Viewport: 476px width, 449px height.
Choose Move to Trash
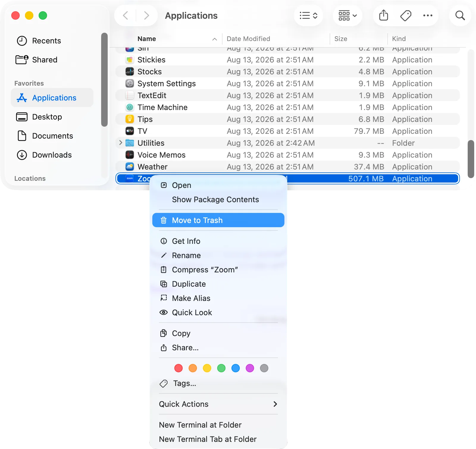click(218, 220)
